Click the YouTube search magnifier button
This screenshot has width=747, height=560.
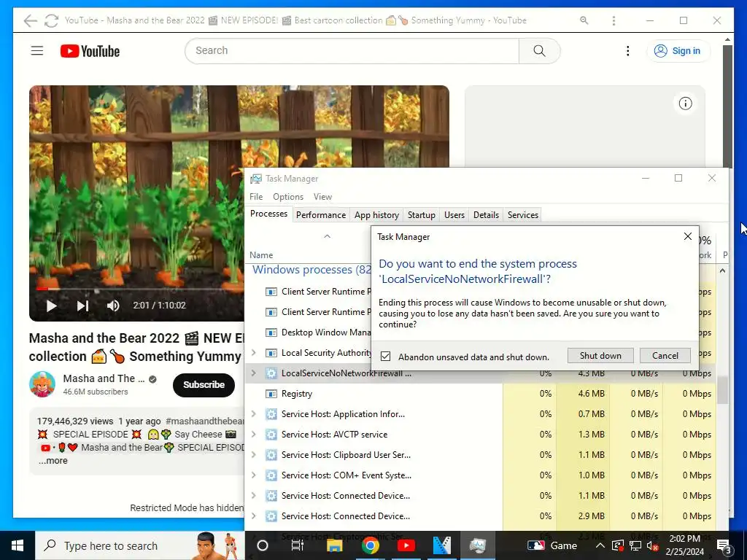[x=539, y=50]
